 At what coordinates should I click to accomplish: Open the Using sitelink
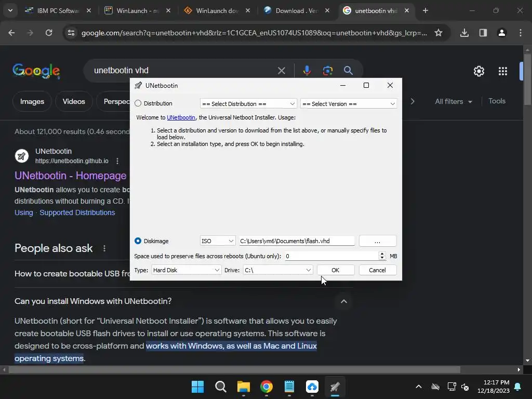point(24,212)
